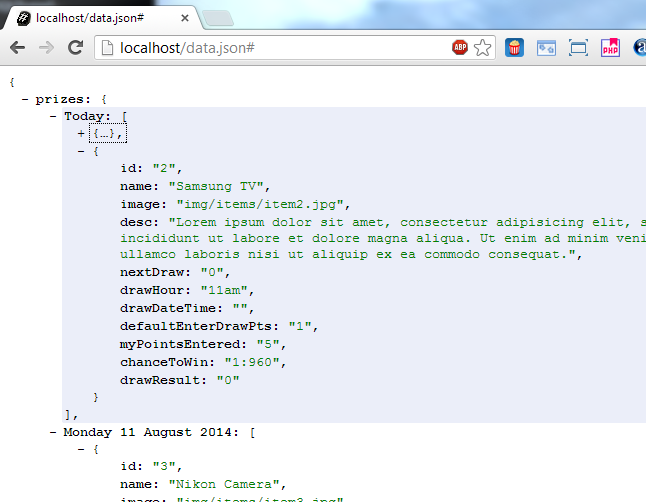The height and width of the screenshot is (502, 646).
Task: Expand the collapsed {...} item with plus
Action: tap(81, 134)
